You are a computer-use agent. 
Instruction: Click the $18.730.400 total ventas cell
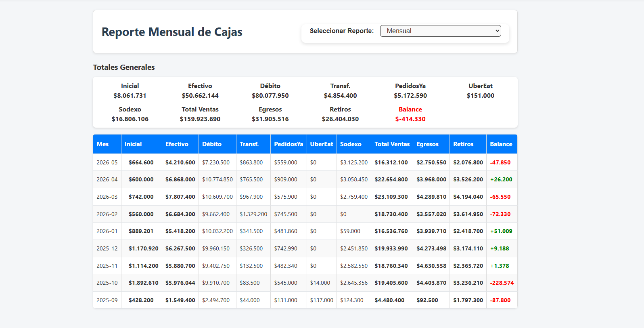391,214
